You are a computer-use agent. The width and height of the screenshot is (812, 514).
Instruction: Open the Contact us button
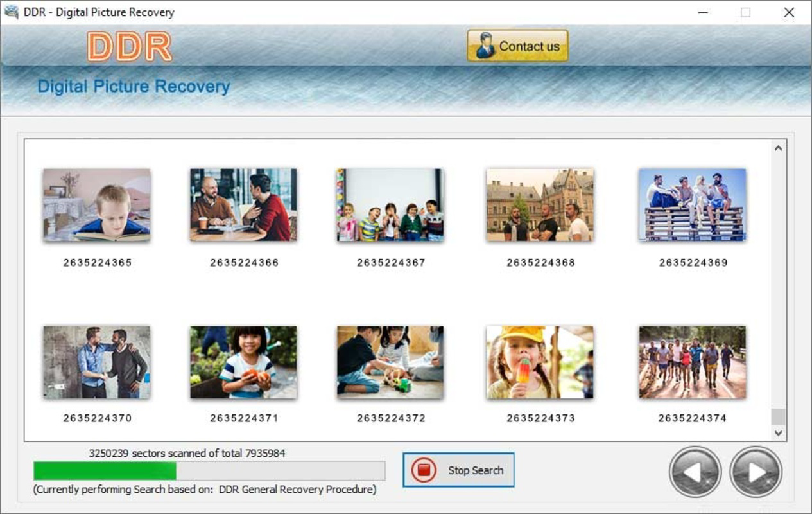point(517,46)
